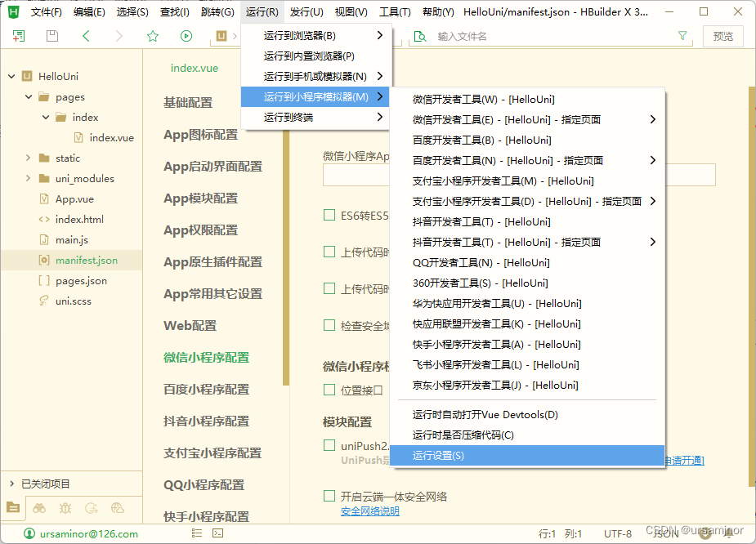Open the 工具(T) menu
The width and height of the screenshot is (756, 544).
coord(395,12)
